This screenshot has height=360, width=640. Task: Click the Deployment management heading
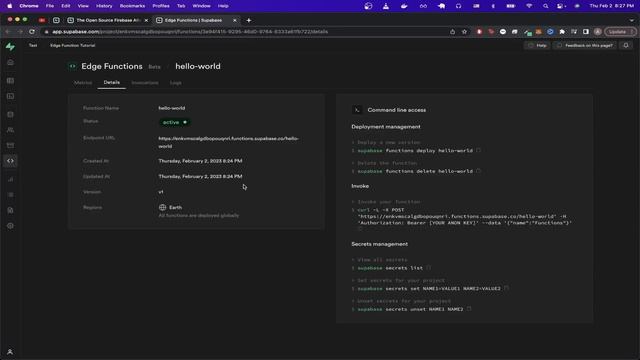point(386,127)
